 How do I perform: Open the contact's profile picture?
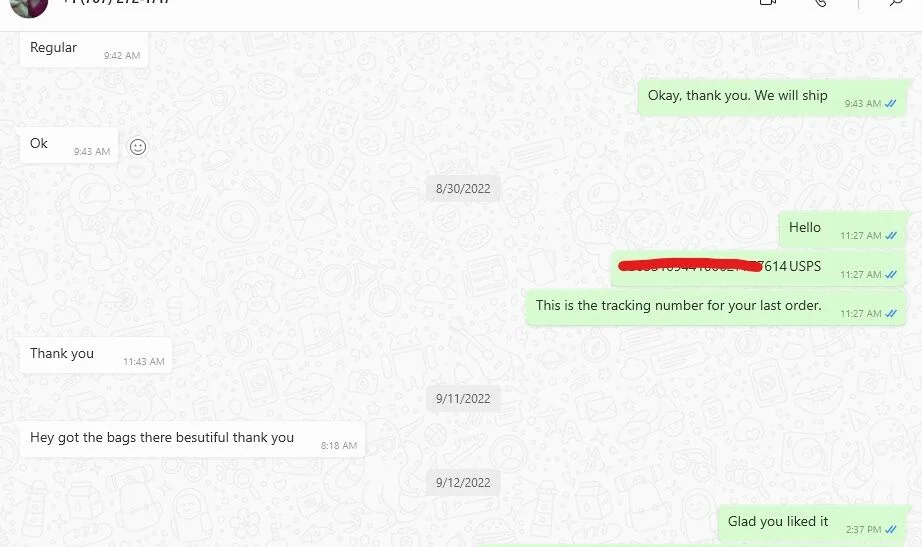pos(29,6)
